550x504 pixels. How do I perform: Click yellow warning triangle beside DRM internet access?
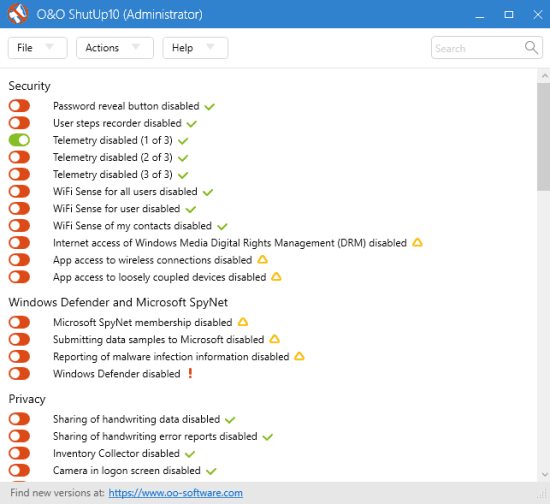pyautogui.click(x=417, y=242)
